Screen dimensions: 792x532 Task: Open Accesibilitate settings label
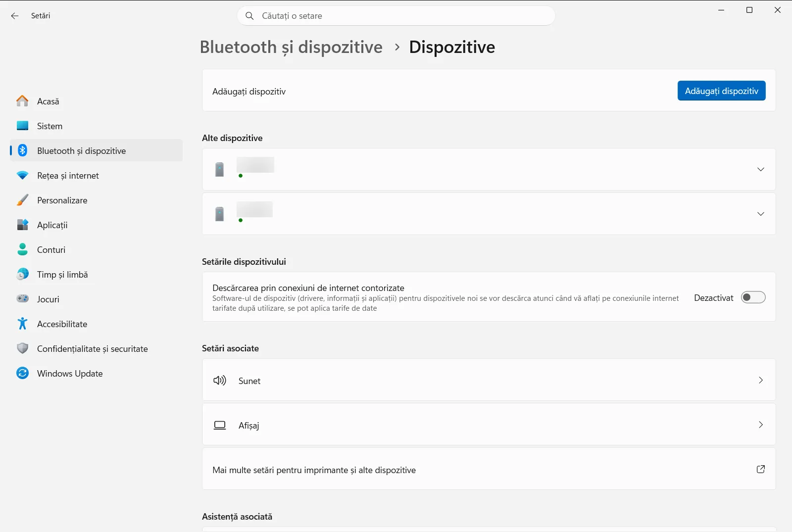(62, 324)
